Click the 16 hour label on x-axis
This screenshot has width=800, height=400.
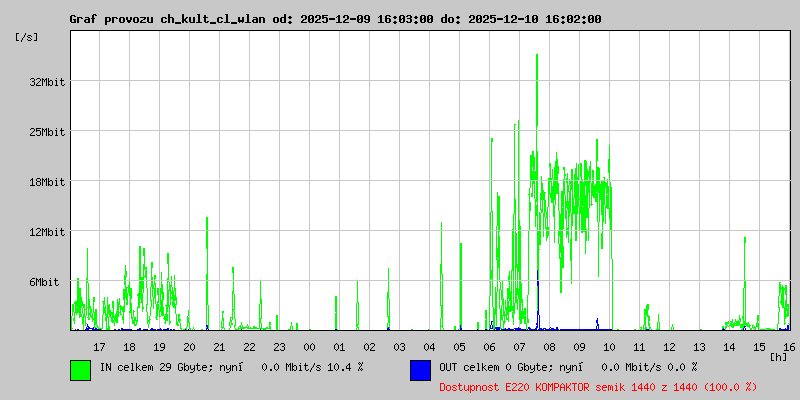click(x=788, y=347)
